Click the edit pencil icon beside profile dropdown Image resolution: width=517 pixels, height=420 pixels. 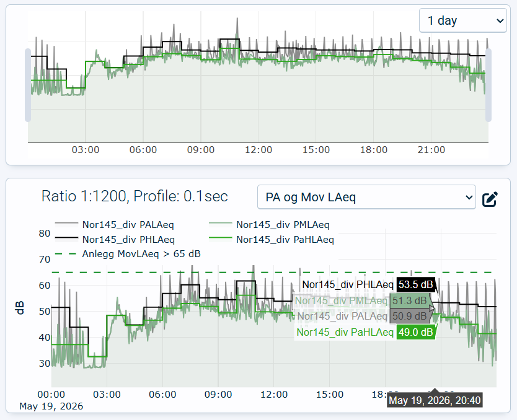coord(490,199)
